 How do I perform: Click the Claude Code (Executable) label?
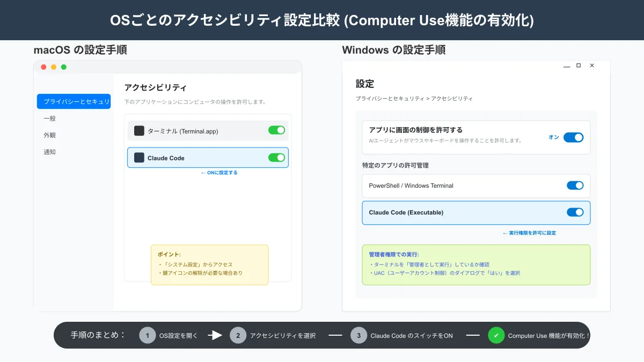point(406,212)
